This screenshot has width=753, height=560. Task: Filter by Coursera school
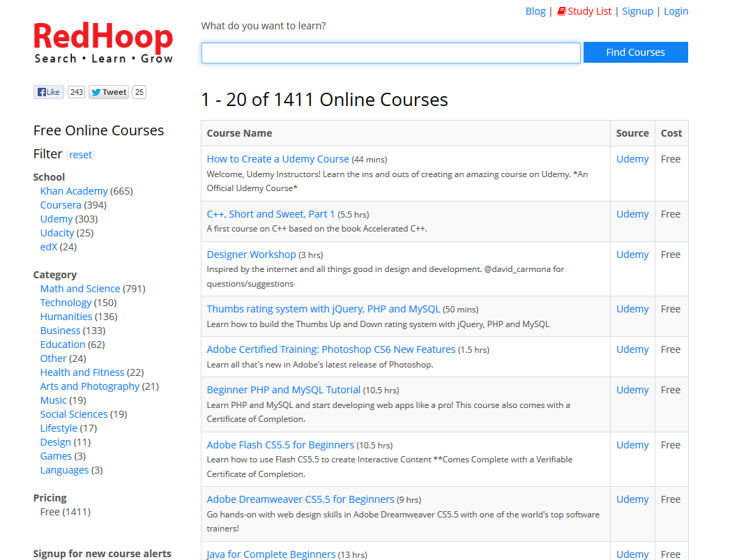(61, 205)
